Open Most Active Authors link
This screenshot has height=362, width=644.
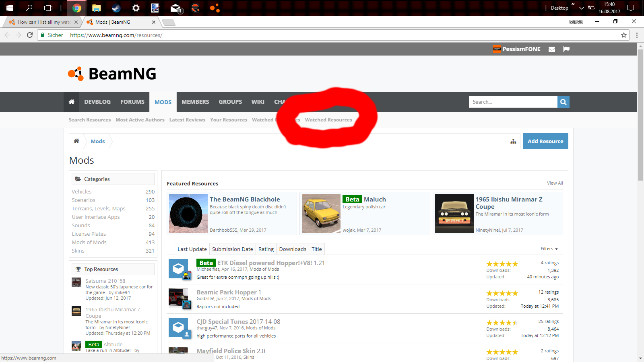click(x=140, y=120)
